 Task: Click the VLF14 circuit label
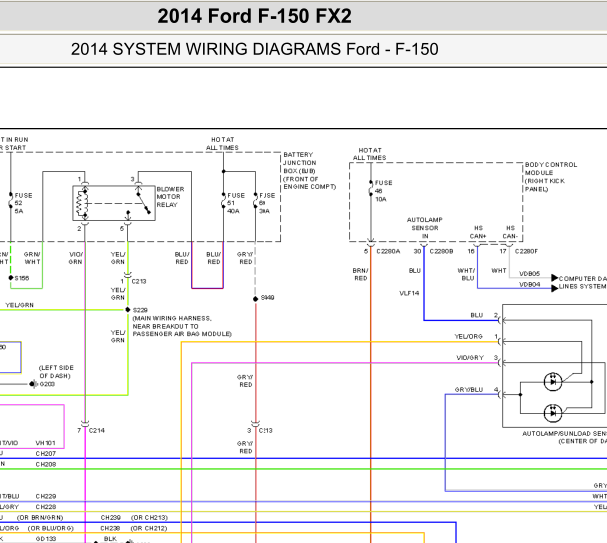pyautogui.click(x=409, y=293)
